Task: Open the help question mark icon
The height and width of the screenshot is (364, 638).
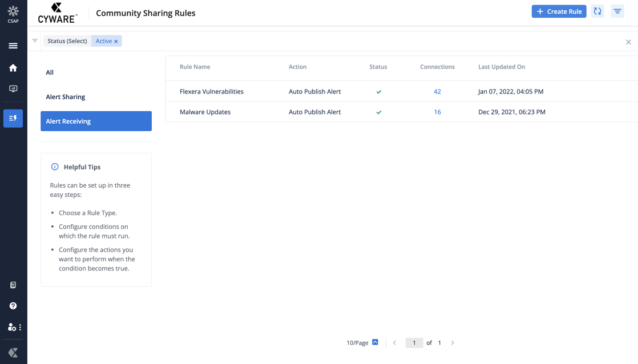Action: point(13,306)
